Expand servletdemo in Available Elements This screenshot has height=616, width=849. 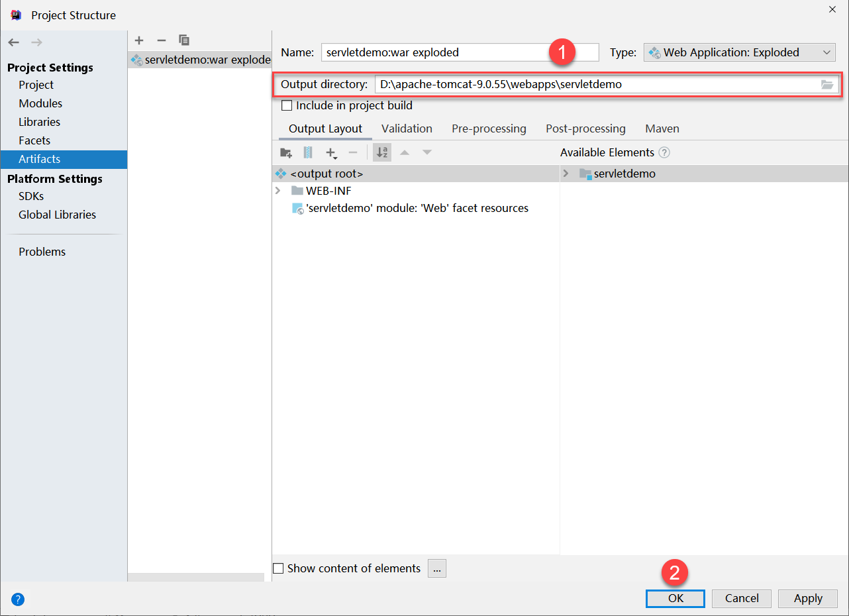566,174
